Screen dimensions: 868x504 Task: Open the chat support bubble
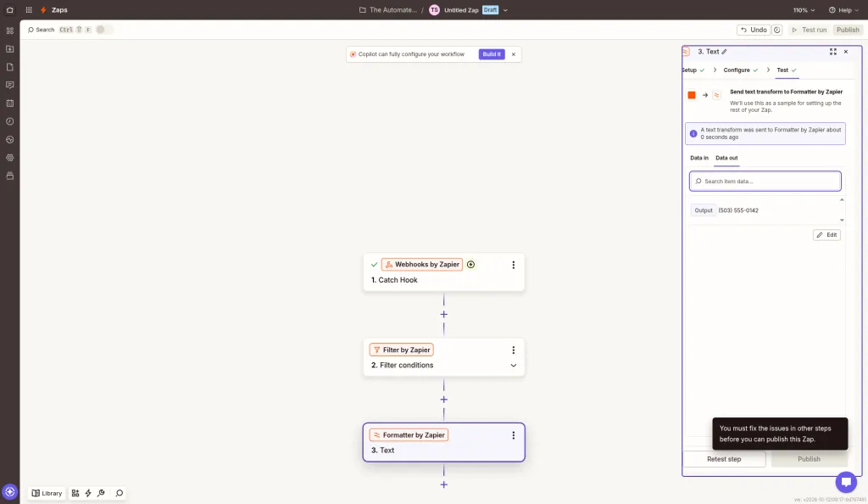tap(846, 482)
